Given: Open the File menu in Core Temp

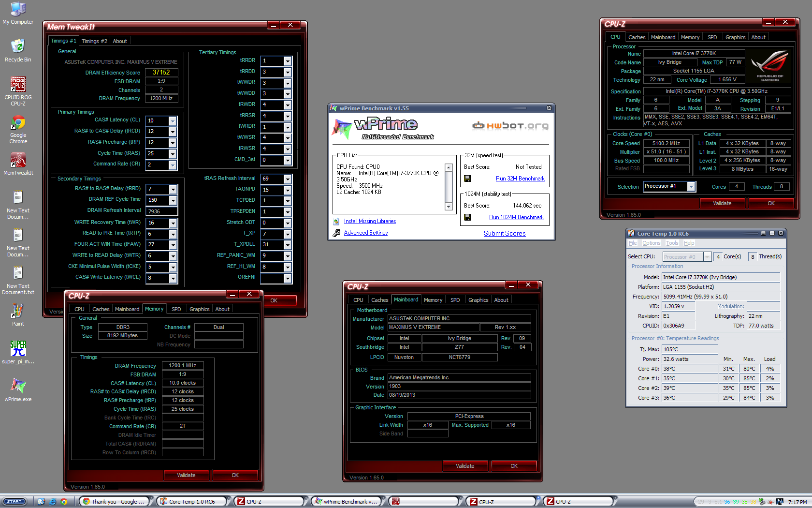Looking at the screenshot, I should click(633, 243).
